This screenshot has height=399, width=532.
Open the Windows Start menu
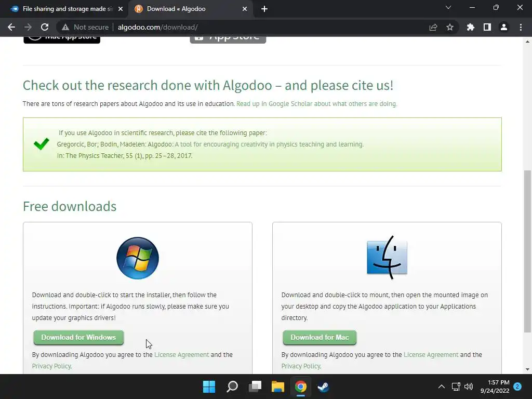209,387
